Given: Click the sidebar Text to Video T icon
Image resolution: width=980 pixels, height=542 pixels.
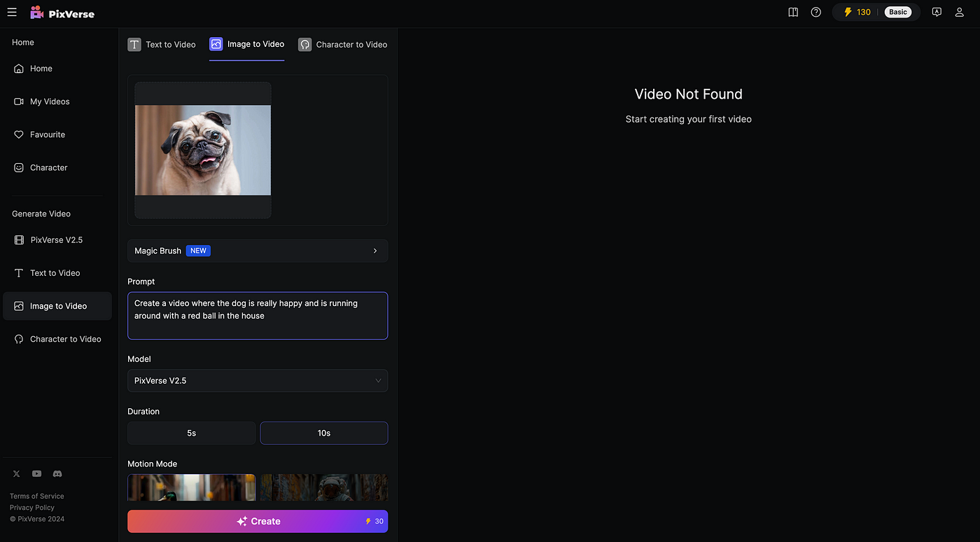Looking at the screenshot, I should (19, 273).
